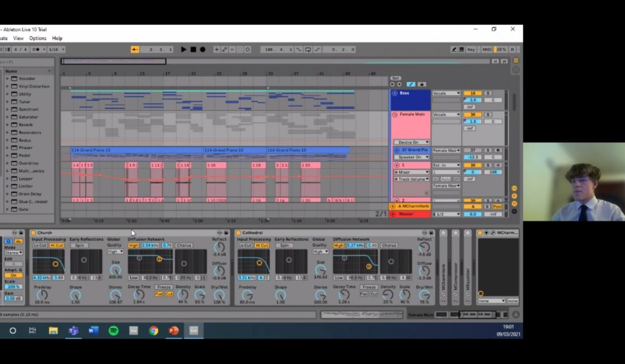Toggle Bass track activator 18
The image size is (625, 364).
(472, 93)
